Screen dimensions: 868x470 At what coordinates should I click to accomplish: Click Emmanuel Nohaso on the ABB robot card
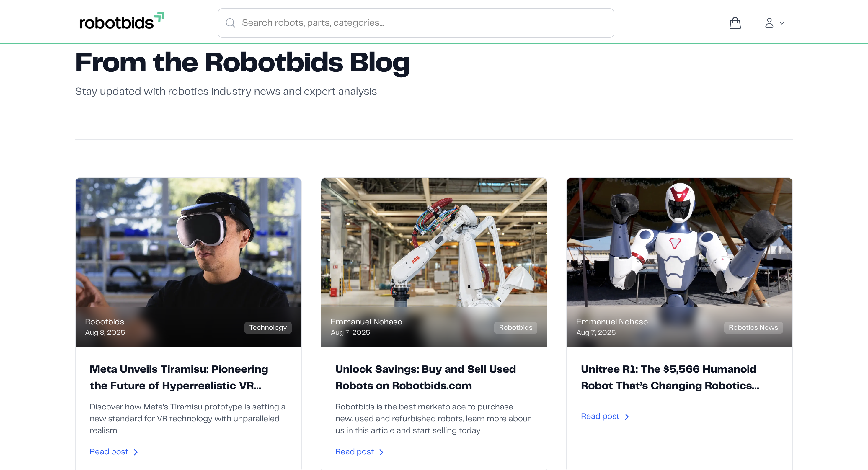pos(366,322)
